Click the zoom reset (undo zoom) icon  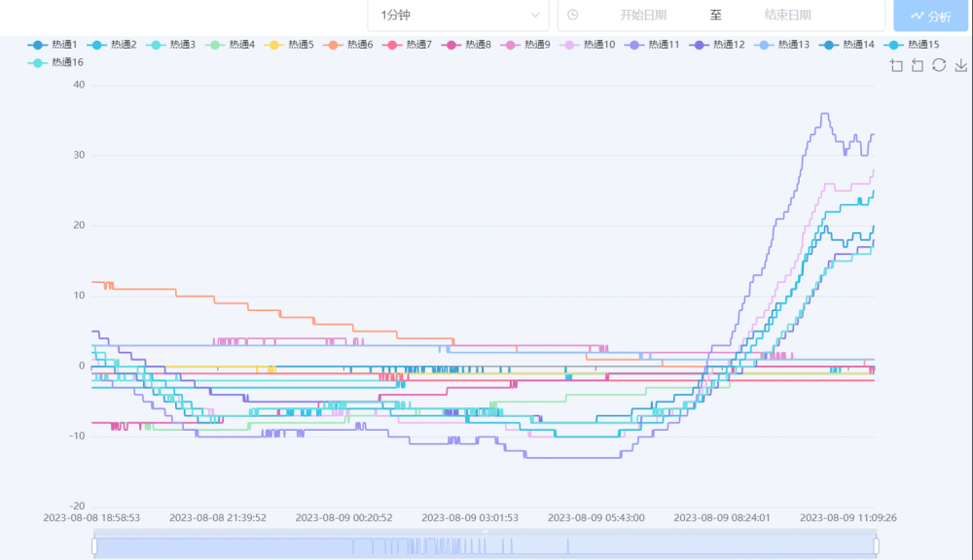coord(918,65)
